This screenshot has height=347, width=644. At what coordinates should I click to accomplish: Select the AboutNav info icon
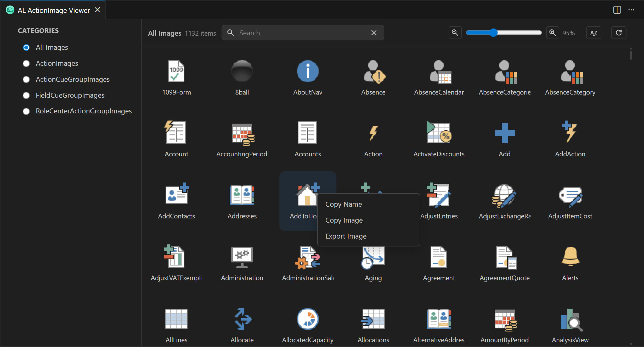pos(307,71)
